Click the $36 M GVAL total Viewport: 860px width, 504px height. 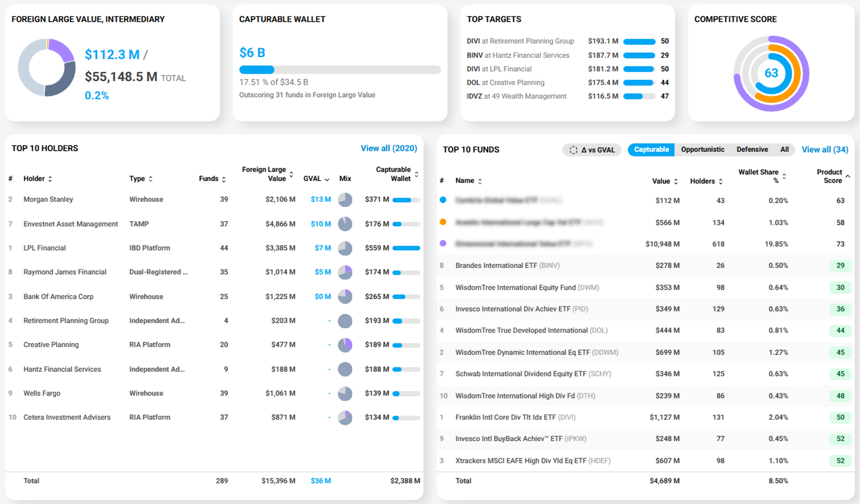321,481
